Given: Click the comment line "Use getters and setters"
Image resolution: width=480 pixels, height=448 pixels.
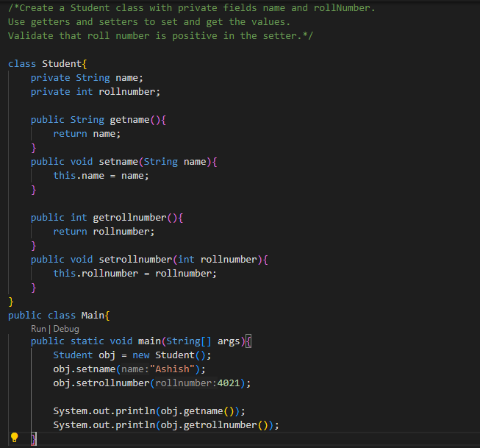Looking at the screenshot, I should 149,22.
